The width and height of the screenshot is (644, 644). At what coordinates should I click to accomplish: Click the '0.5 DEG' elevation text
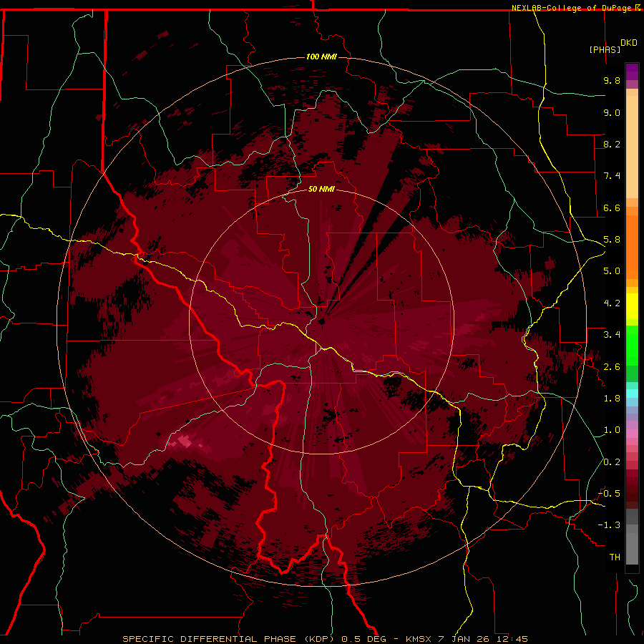tap(364, 639)
